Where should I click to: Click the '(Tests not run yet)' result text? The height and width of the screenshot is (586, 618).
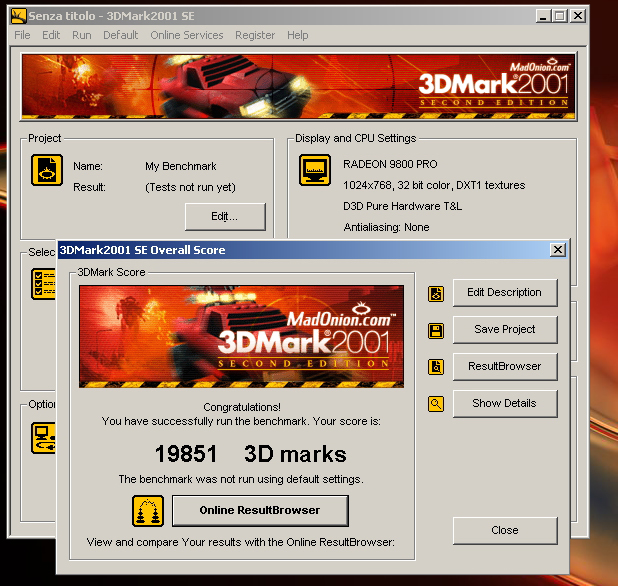pos(190,187)
